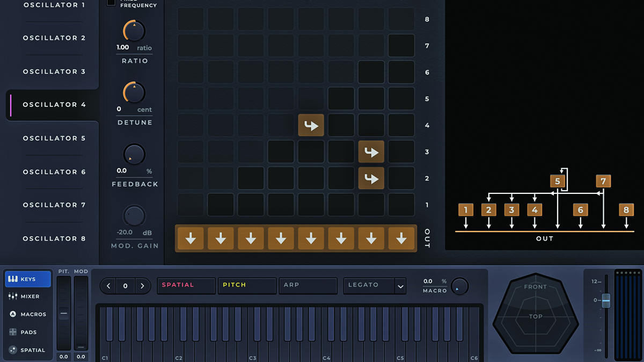This screenshot has width=644, height=362.
Task: Click the 0.0 % macro value
Action: (428, 281)
